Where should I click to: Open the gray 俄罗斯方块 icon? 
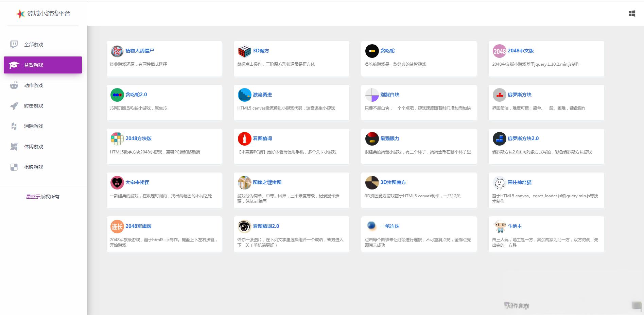click(x=499, y=95)
